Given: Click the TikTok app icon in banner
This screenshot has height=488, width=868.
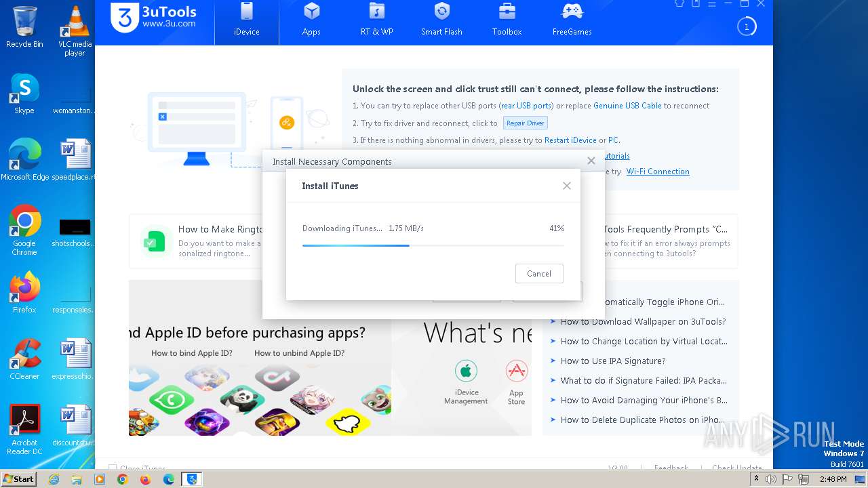Looking at the screenshot, I should pos(277,377).
